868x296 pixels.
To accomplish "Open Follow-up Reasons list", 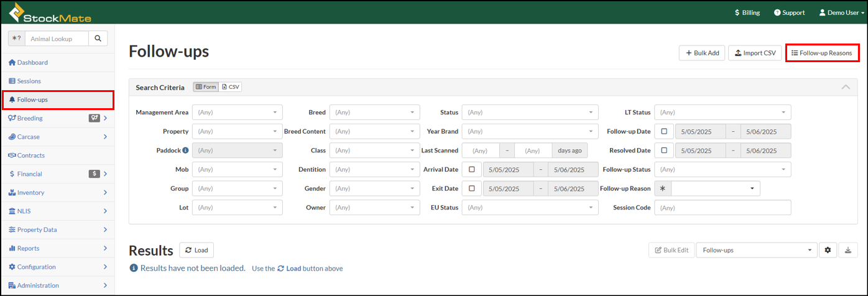I will pos(822,53).
